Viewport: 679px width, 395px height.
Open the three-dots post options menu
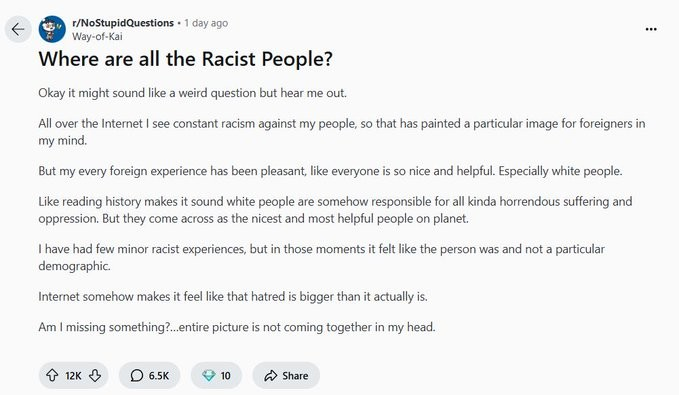(651, 29)
